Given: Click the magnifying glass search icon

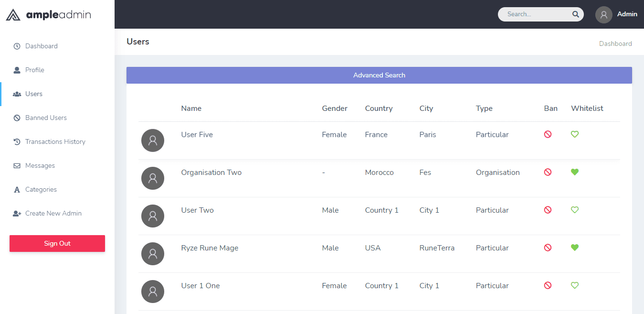Looking at the screenshot, I should (x=575, y=14).
